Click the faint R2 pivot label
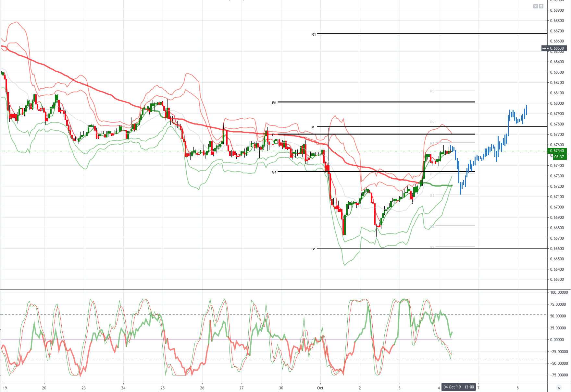571x392 pixels. coord(432,122)
